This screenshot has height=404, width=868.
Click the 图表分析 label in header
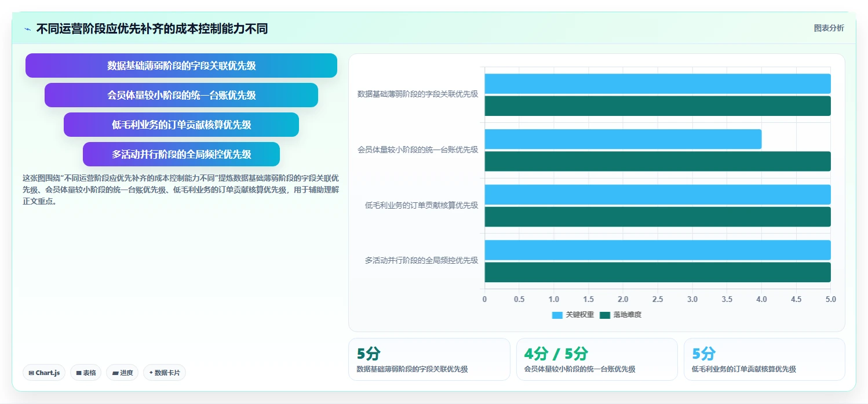829,28
